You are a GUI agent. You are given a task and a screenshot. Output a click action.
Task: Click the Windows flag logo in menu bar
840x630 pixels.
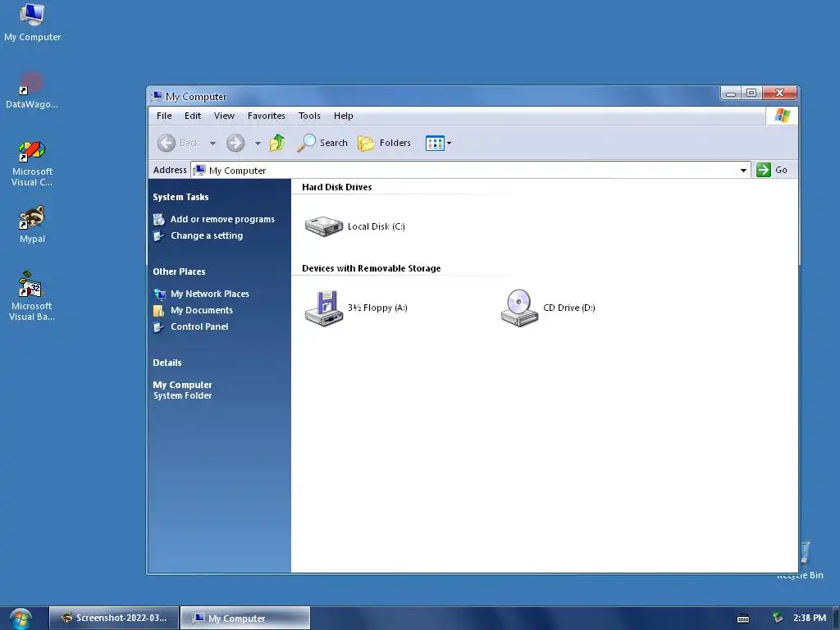tap(782, 116)
